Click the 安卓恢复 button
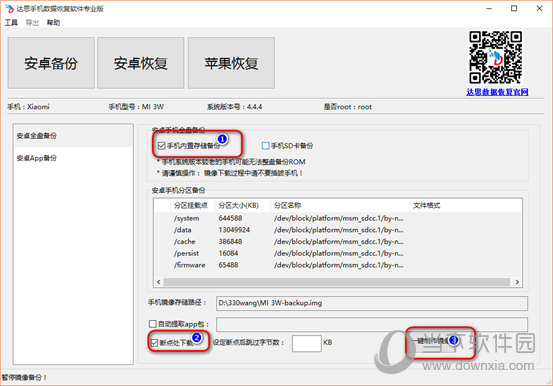This screenshot has height=386, width=553. point(141,63)
